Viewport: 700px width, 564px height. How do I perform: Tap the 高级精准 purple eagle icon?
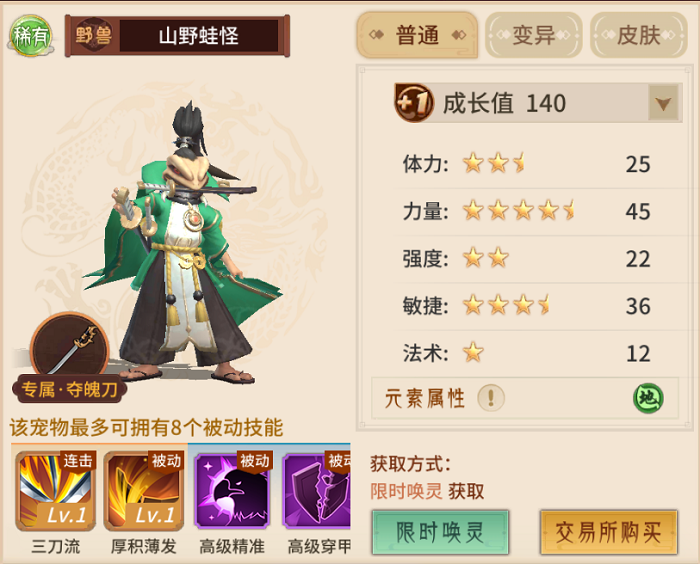pyautogui.click(x=233, y=491)
